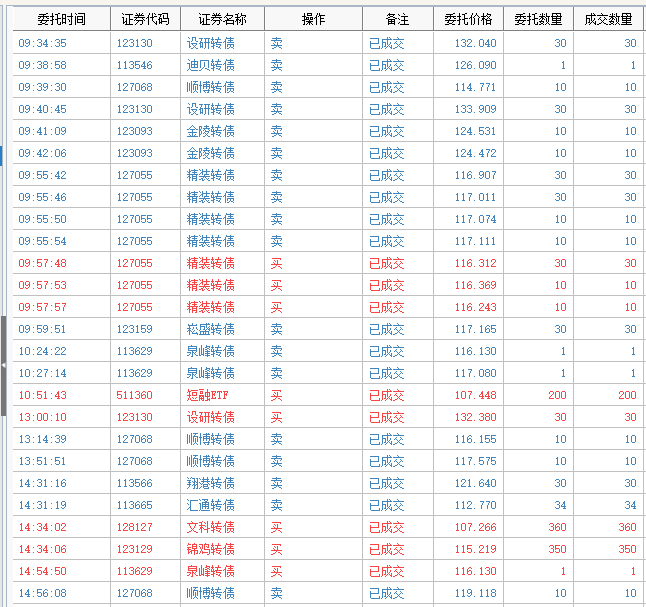Sort by 委托时间 column header

(62, 19)
